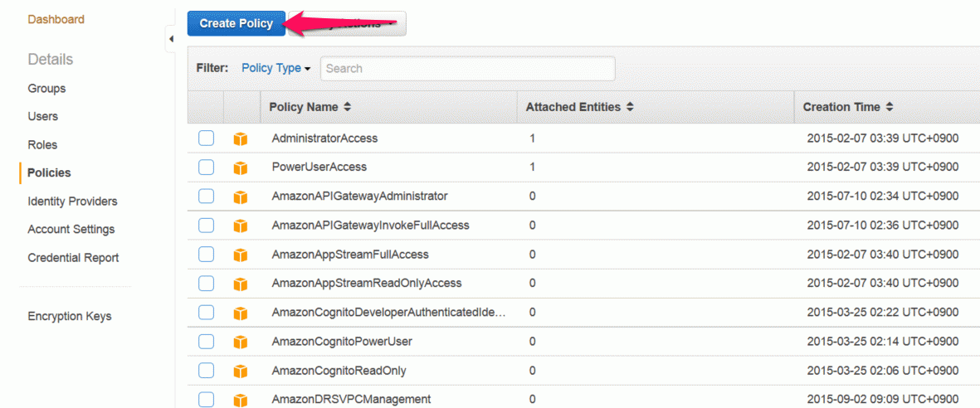Viewport: 980px width, 408px height.
Task: Click creation time 2015-07-10 02:34 UTC+0900
Action: [883, 196]
